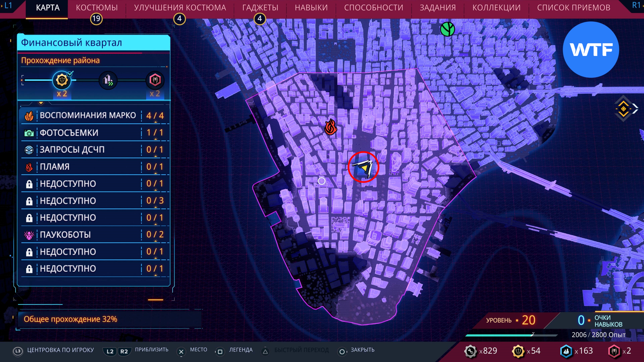Open the ЗАДАНИЯ tab
Viewport: 644px width, 362px height.
click(438, 8)
